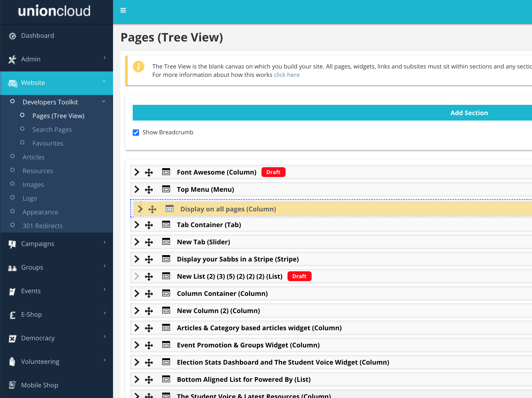Click the section icon beside Font Awesome (Column)
Image resolution: width=532 pixels, height=398 pixels.
(166, 172)
